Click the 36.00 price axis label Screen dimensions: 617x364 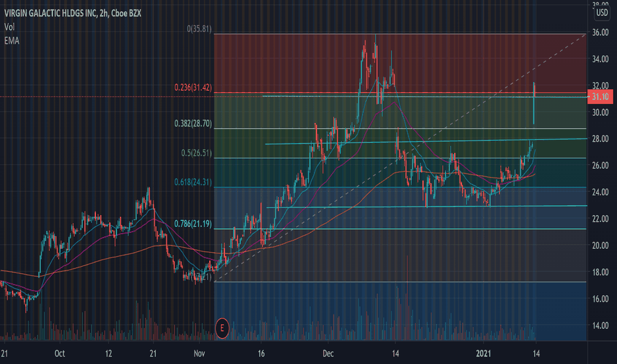tap(600, 32)
